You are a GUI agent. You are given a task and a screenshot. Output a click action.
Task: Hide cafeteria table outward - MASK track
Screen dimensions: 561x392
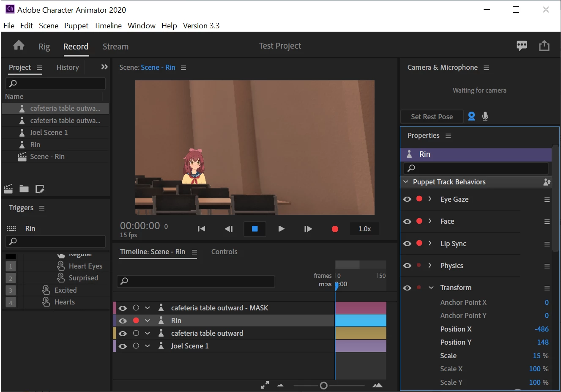(123, 308)
